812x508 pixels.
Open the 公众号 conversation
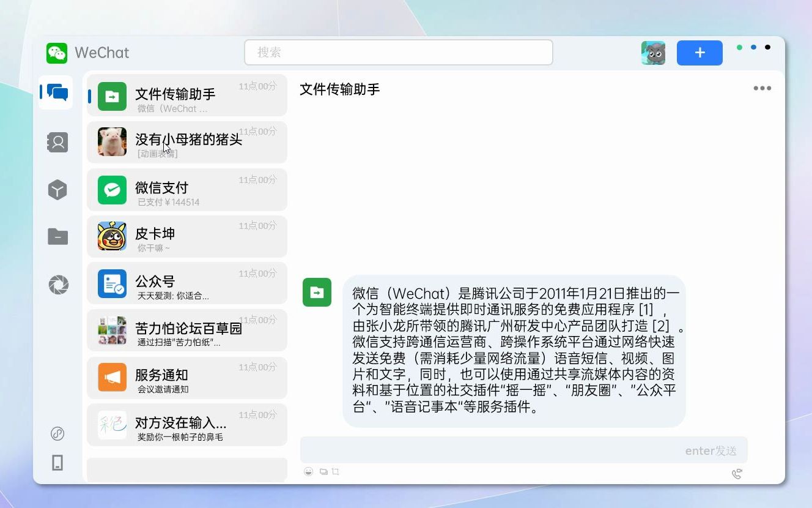[187, 283]
